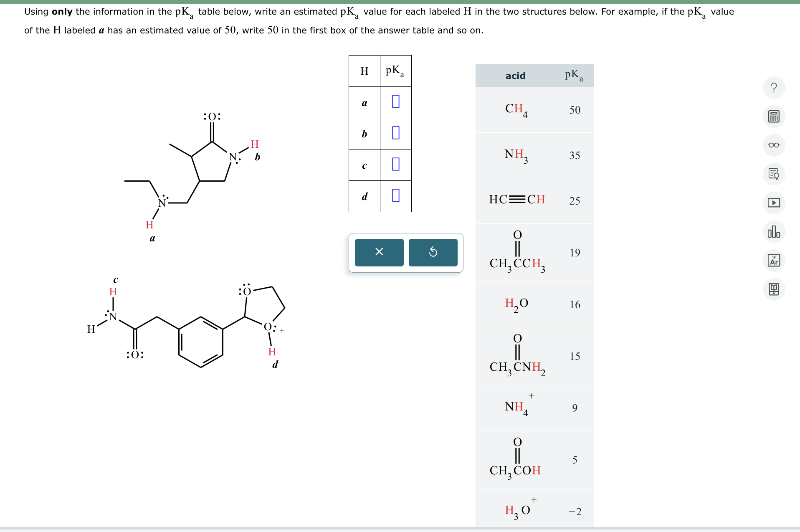Open the on-screen Calculator tool
This screenshot has width=800, height=532.
point(774,117)
